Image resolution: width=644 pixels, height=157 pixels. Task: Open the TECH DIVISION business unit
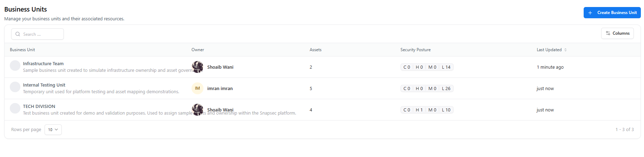39,107
